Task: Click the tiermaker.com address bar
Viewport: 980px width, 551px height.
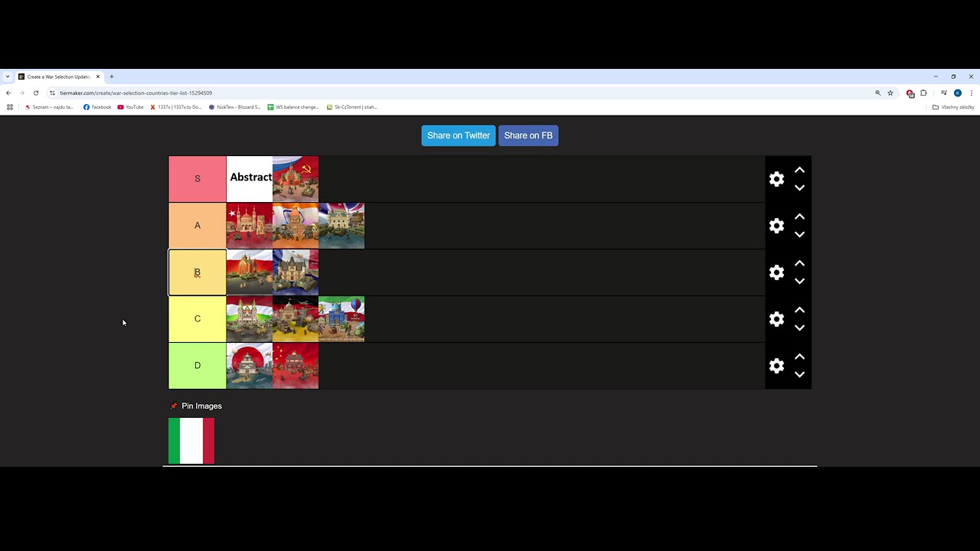Action: click(459, 93)
